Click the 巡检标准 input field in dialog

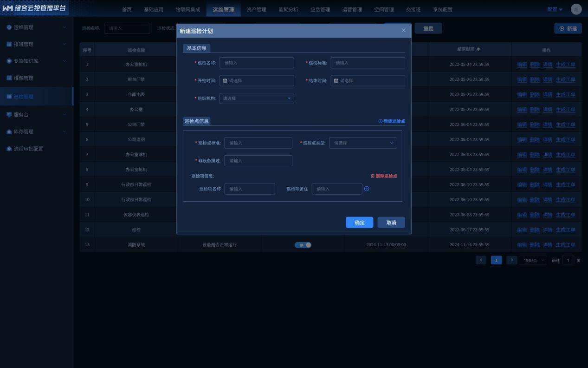[x=367, y=63]
